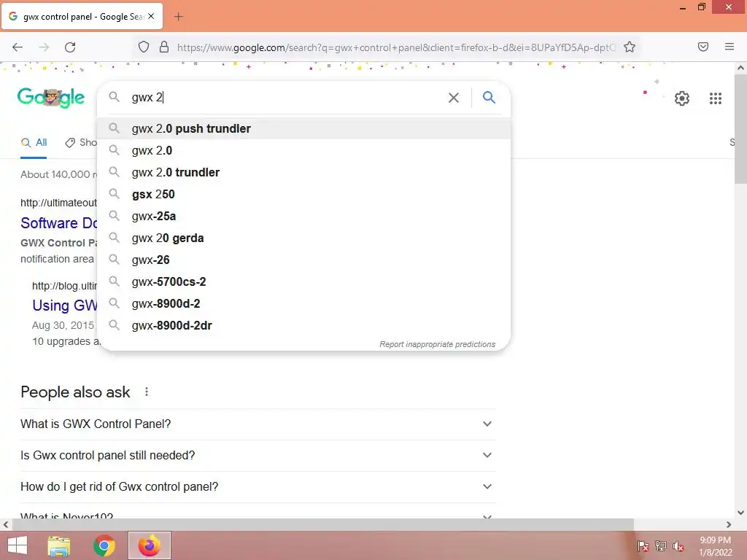This screenshot has height=560, width=747.
Task: Pick suggestion 'gwx-8900d-2'
Action: pyautogui.click(x=303, y=304)
